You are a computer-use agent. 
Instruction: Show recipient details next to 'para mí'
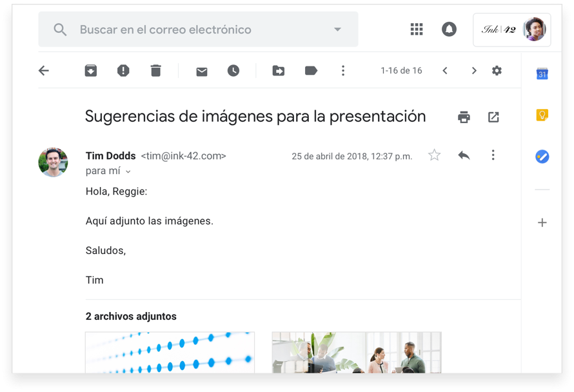pos(128,171)
